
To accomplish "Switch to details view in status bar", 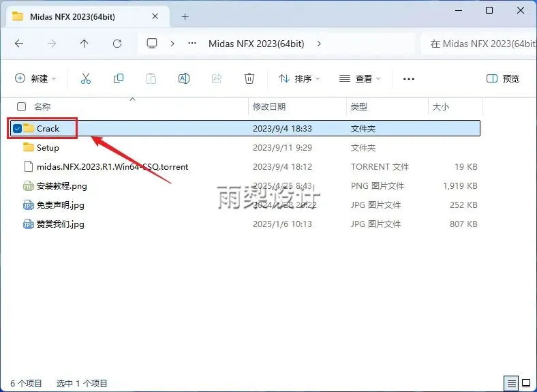I will (511, 383).
